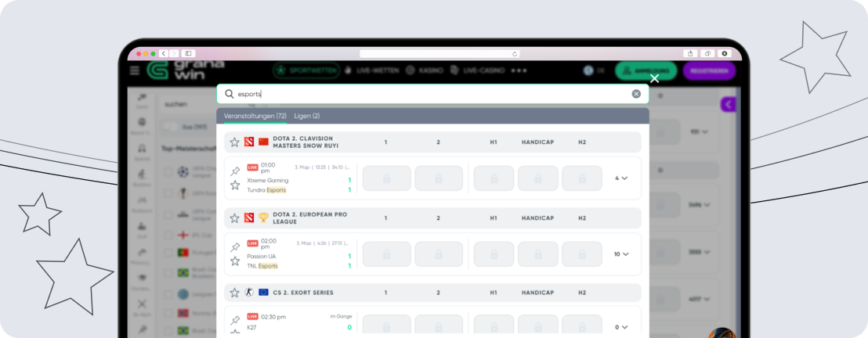Click the esports search input field

click(433, 94)
